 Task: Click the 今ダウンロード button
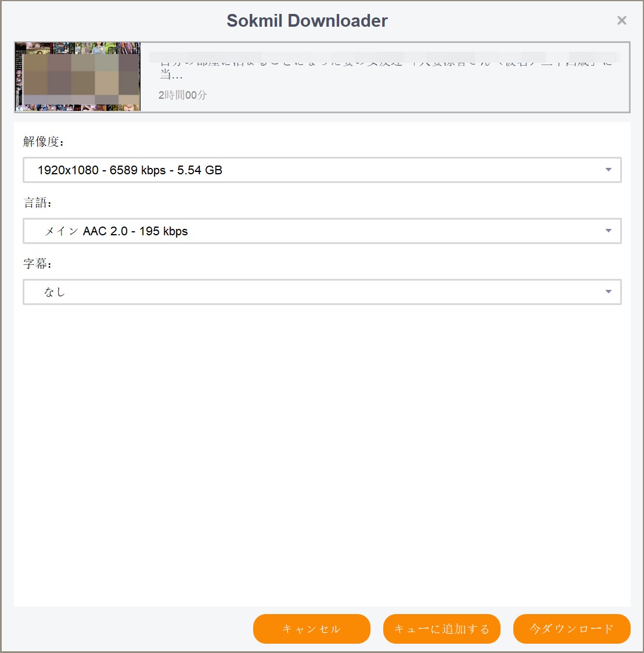571,629
